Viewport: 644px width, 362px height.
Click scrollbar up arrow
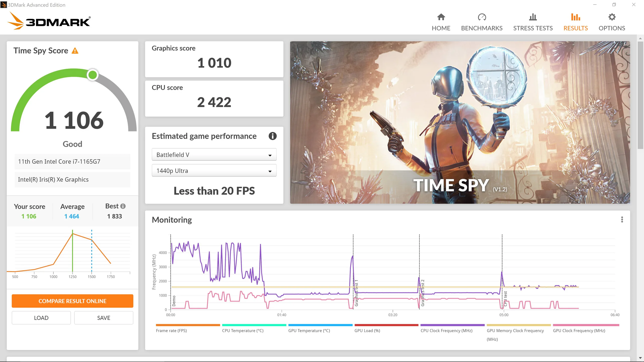coord(640,38)
